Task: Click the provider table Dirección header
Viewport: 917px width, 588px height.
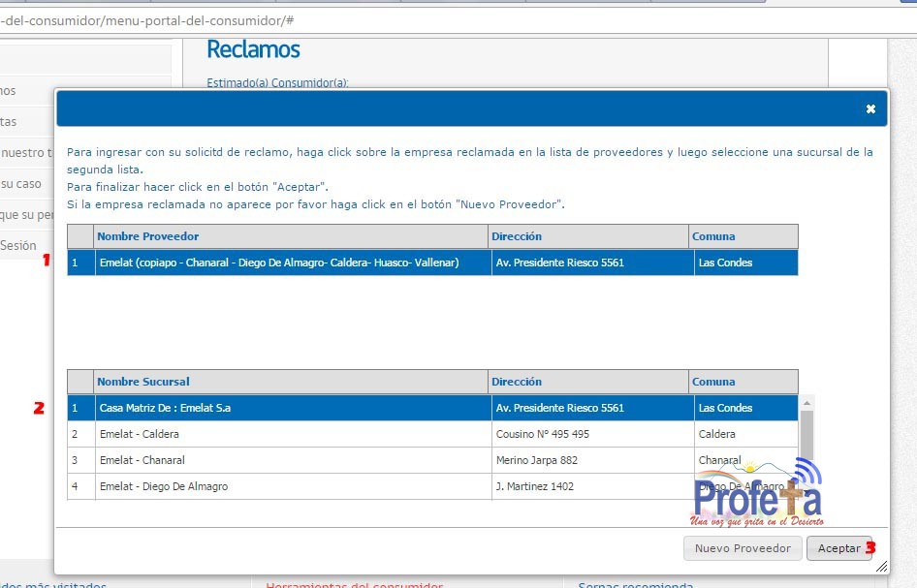Action: coord(588,236)
